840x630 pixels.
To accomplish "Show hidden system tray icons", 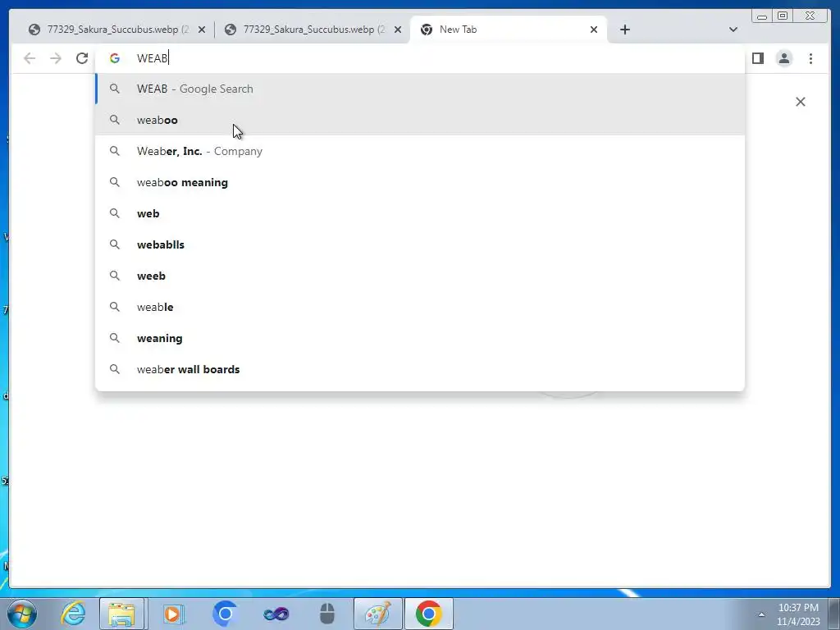I will 761,614.
